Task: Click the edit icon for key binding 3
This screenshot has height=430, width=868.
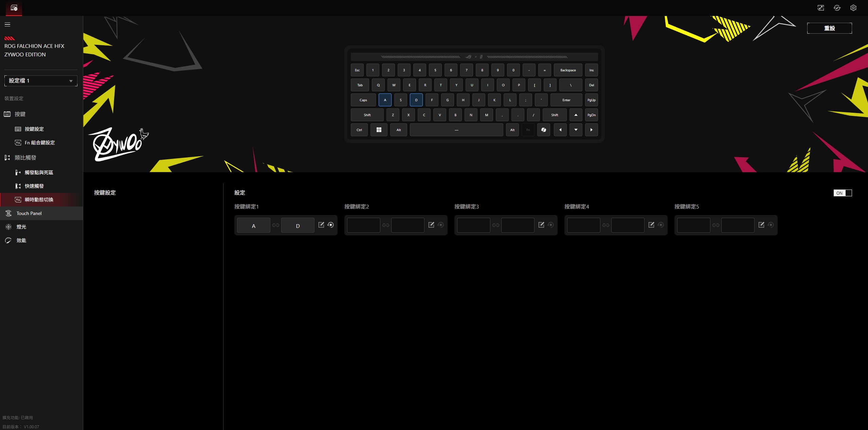Action: click(x=541, y=225)
